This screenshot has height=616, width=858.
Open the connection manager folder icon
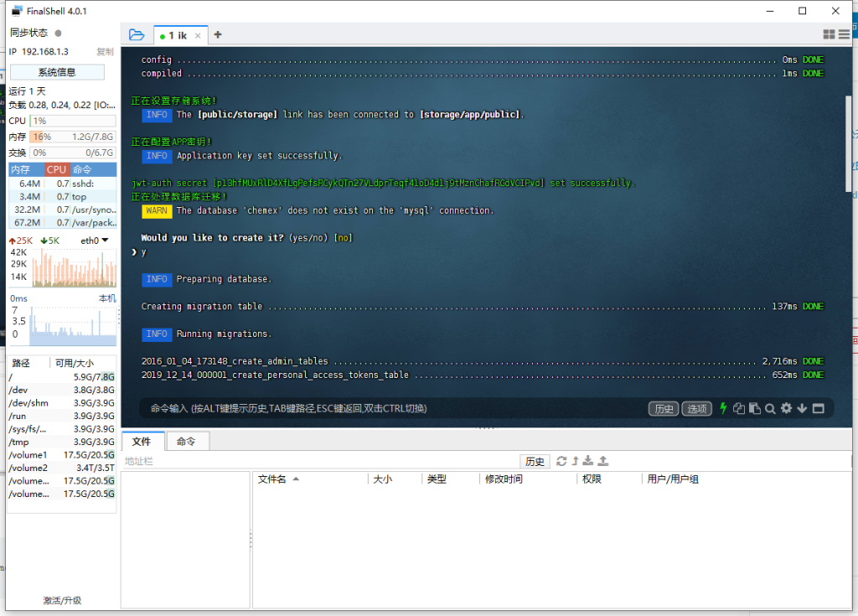pos(137,35)
